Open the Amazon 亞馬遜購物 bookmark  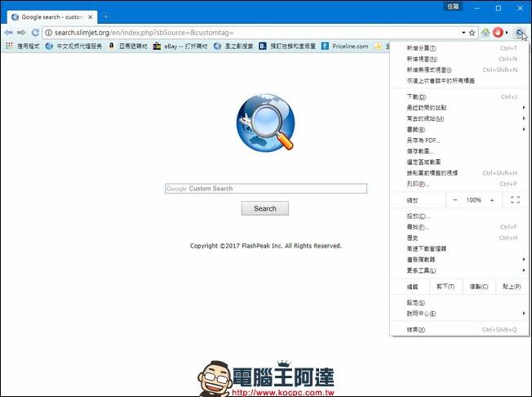point(128,46)
